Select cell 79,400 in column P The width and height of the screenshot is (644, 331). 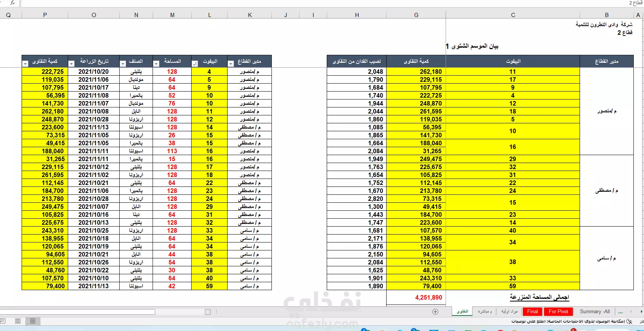pyautogui.click(x=45, y=286)
